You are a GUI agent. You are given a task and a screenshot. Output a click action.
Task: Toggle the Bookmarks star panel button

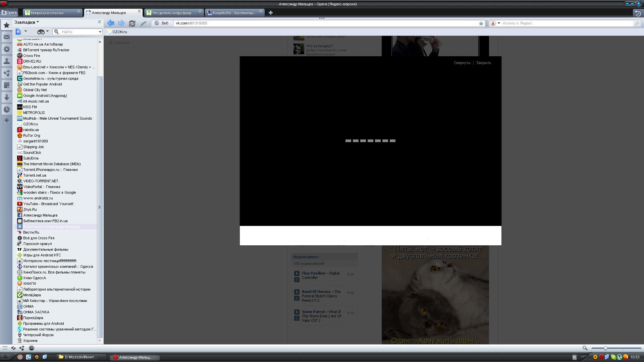point(6,25)
